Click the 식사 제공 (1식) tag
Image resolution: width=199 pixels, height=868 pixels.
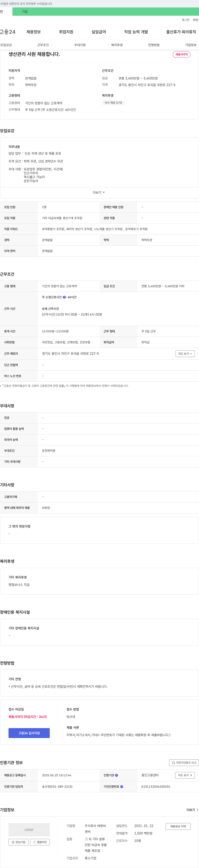pyautogui.click(x=113, y=103)
